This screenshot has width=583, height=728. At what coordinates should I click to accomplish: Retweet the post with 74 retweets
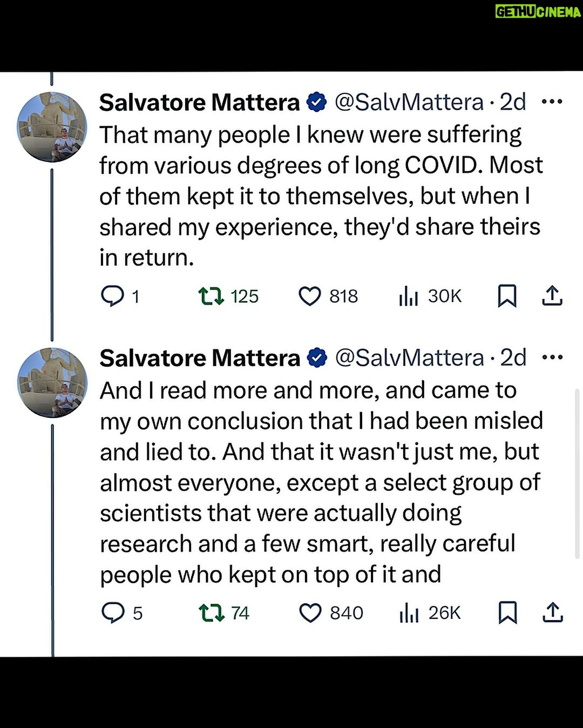[211, 613]
